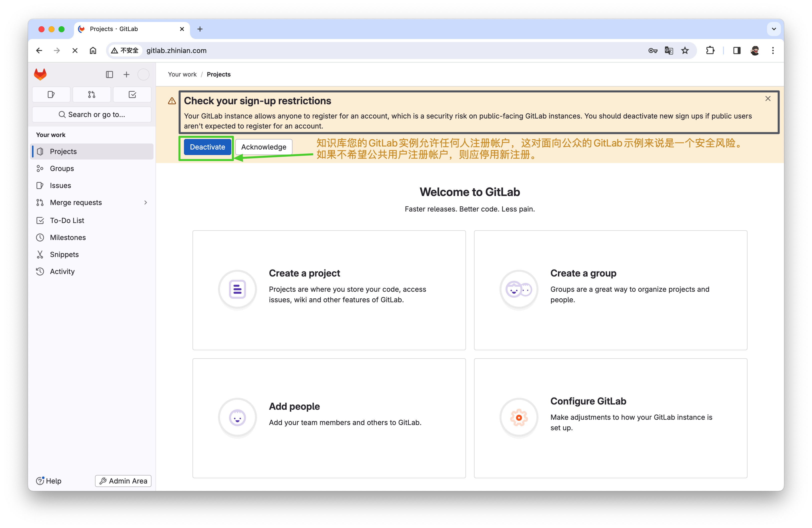Open the browser extensions puzzle icon
Viewport: 812px width, 528px height.
pos(710,50)
